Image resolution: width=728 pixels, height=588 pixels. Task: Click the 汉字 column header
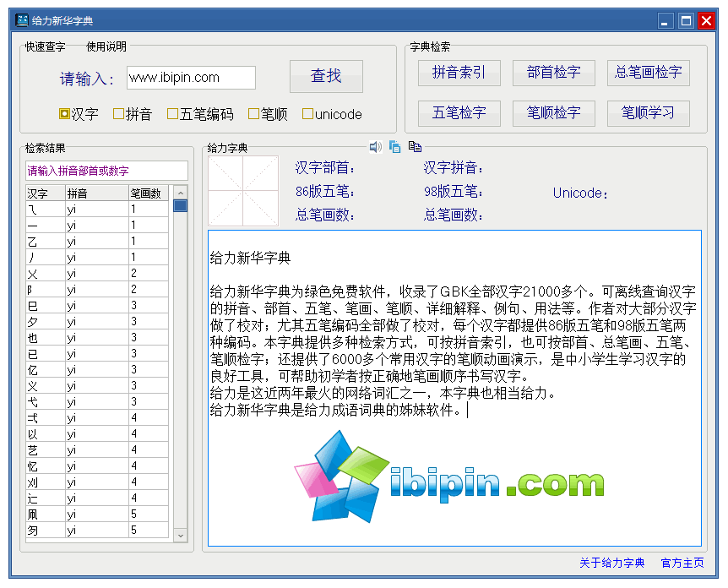pyautogui.click(x=46, y=193)
